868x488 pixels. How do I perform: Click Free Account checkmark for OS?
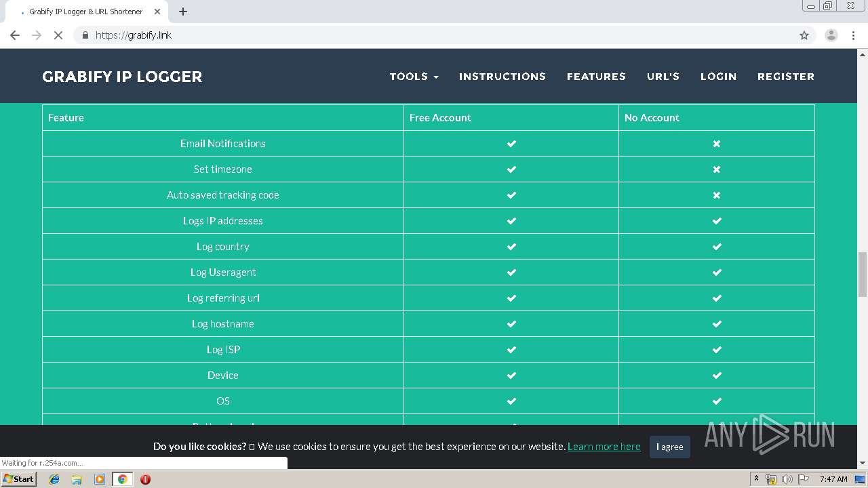pyautogui.click(x=512, y=401)
